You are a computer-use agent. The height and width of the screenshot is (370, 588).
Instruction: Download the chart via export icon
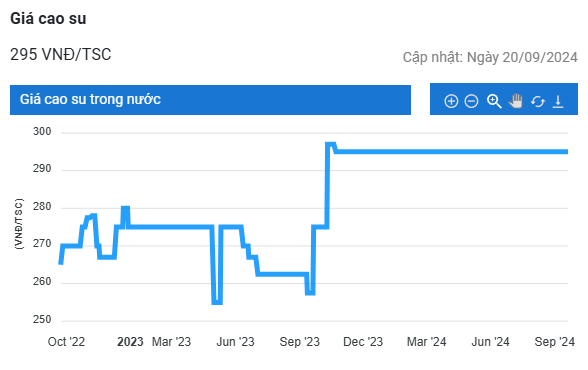click(x=558, y=101)
